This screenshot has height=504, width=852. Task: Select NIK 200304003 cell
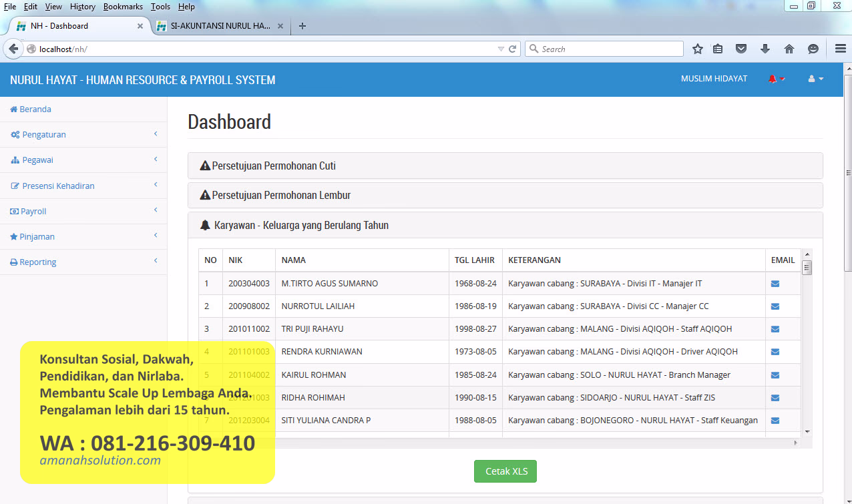pyautogui.click(x=249, y=284)
